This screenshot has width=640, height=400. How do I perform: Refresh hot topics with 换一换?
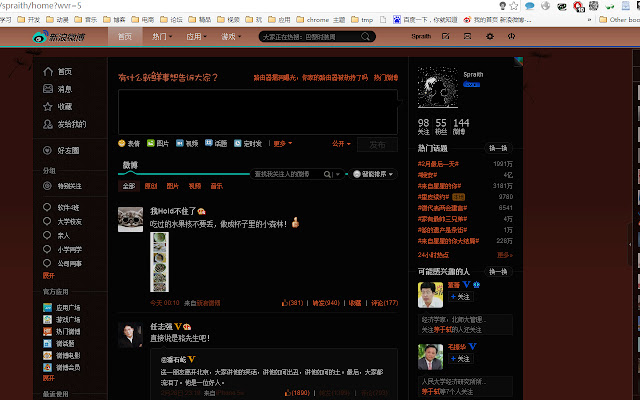(498, 148)
